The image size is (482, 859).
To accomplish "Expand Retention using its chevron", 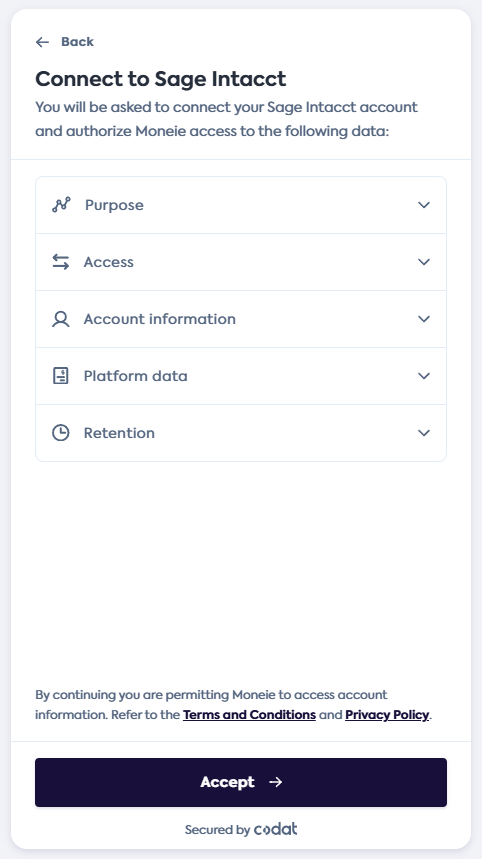I will (424, 433).
